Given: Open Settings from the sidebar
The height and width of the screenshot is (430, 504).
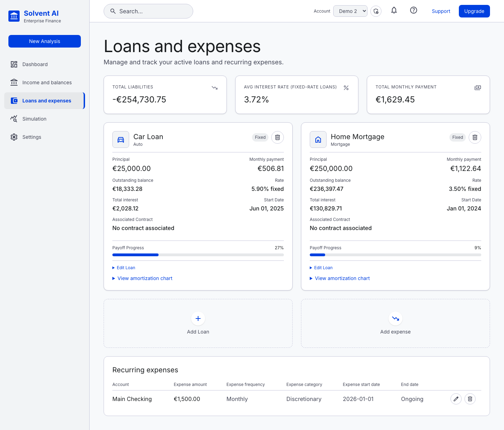Looking at the screenshot, I should click(x=44, y=137).
